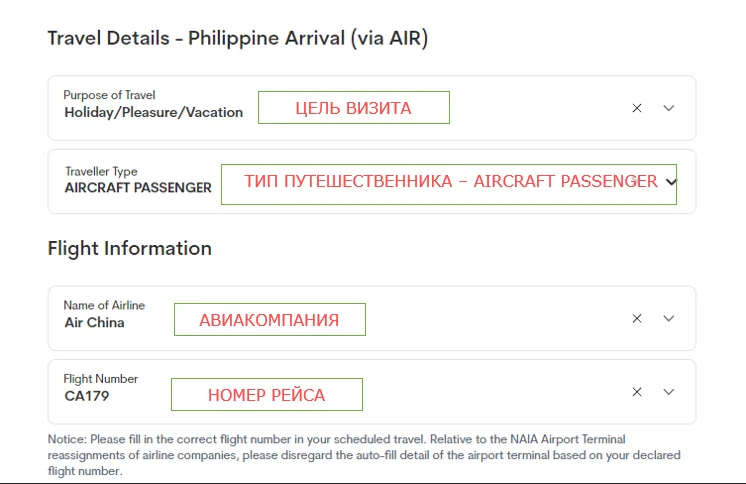
Task: Click the ЦЕЛЬ ВИЗИТА annotation box
Action: 353,108
